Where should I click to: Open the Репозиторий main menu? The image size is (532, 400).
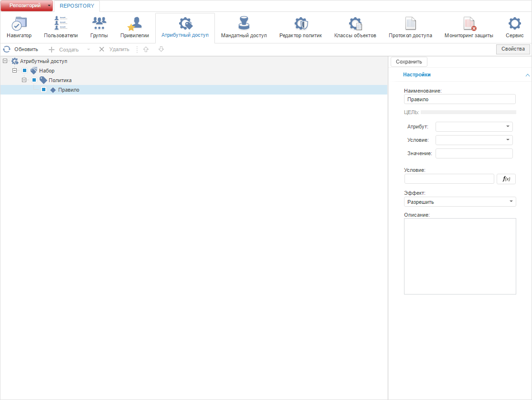tap(27, 6)
